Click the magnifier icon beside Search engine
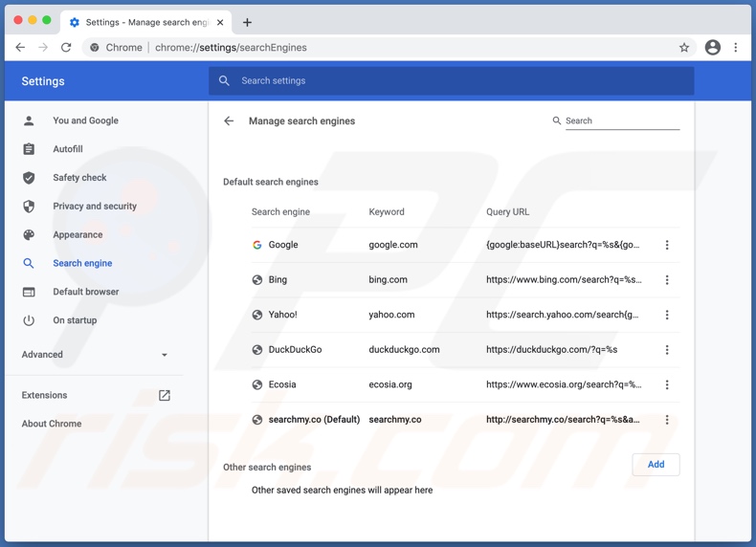This screenshot has height=547, width=756. point(29,263)
